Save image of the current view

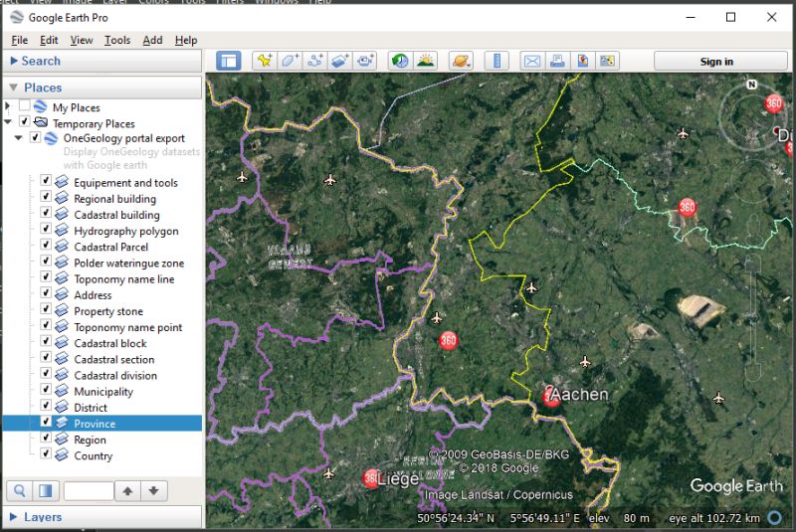coord(583,61)
